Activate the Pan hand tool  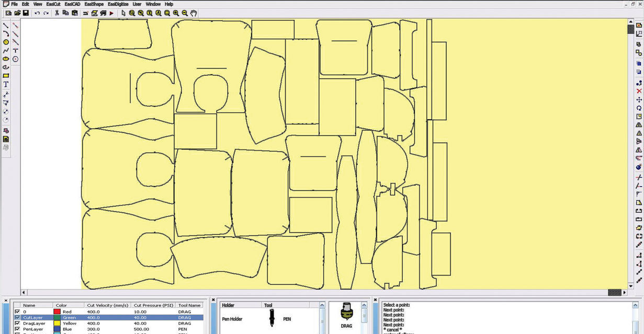pyautogui.click(x=194, y=14)
